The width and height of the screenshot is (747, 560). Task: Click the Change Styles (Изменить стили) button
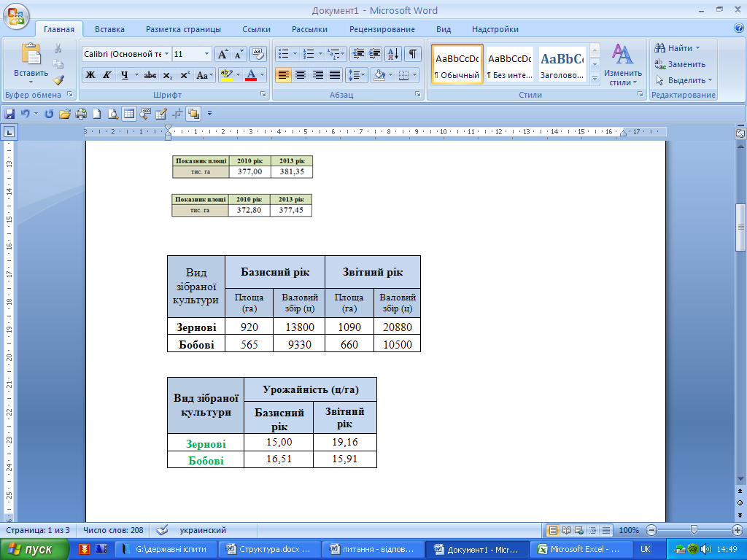622,65
